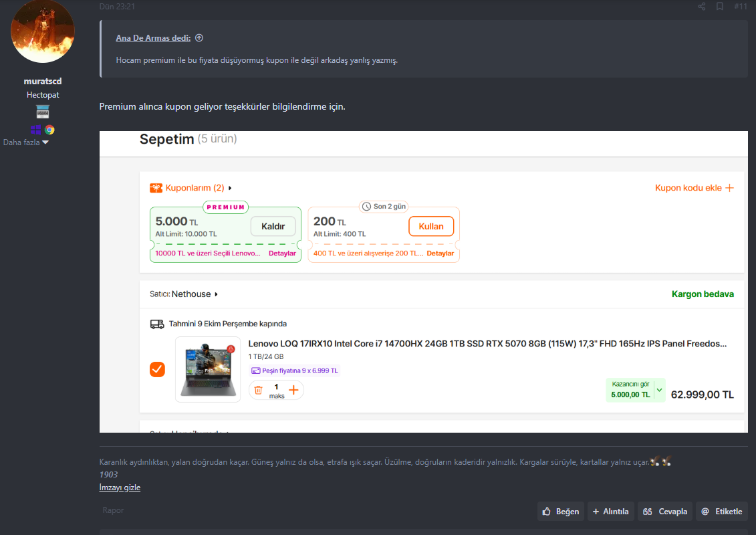Click the Kuponlarım gift icon
756x535 pixels.
[x=156, y=188]
